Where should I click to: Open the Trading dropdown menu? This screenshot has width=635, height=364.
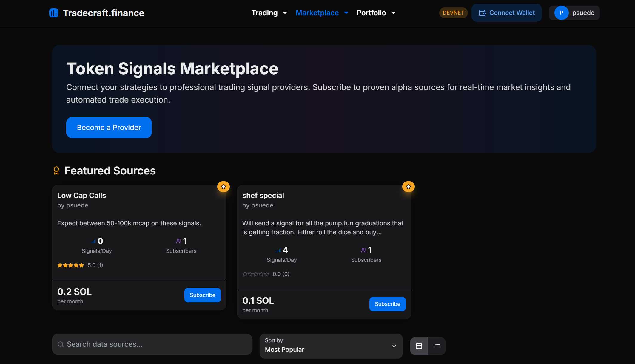(x=269, y=13)
